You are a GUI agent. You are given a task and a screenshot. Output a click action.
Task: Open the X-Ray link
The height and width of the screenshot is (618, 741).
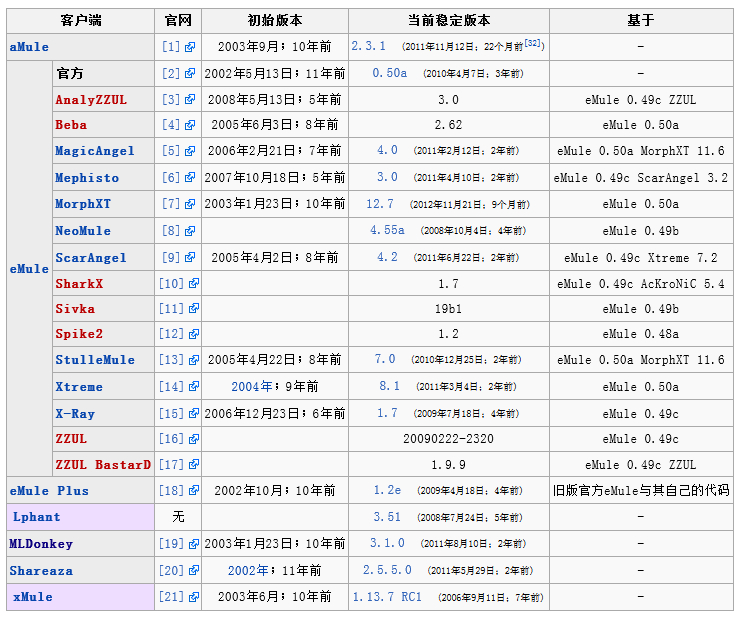[75, 413]
